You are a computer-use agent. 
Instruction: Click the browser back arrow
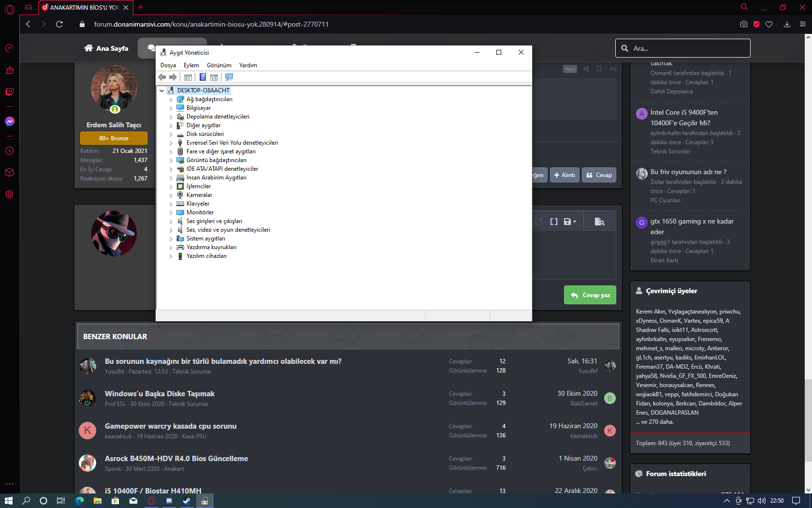coord(28,24)
